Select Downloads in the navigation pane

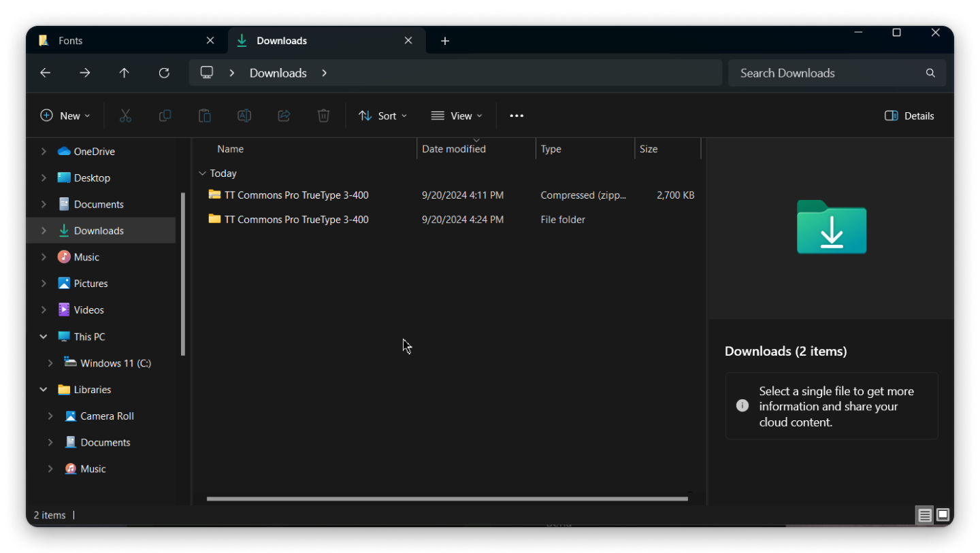(99, 231)
